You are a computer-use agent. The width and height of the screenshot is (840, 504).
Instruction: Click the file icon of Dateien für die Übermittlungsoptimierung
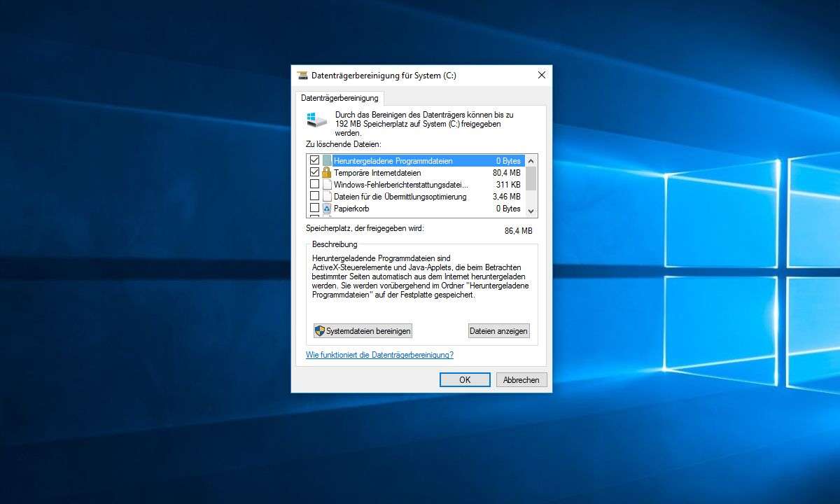(x=327, y=196)
